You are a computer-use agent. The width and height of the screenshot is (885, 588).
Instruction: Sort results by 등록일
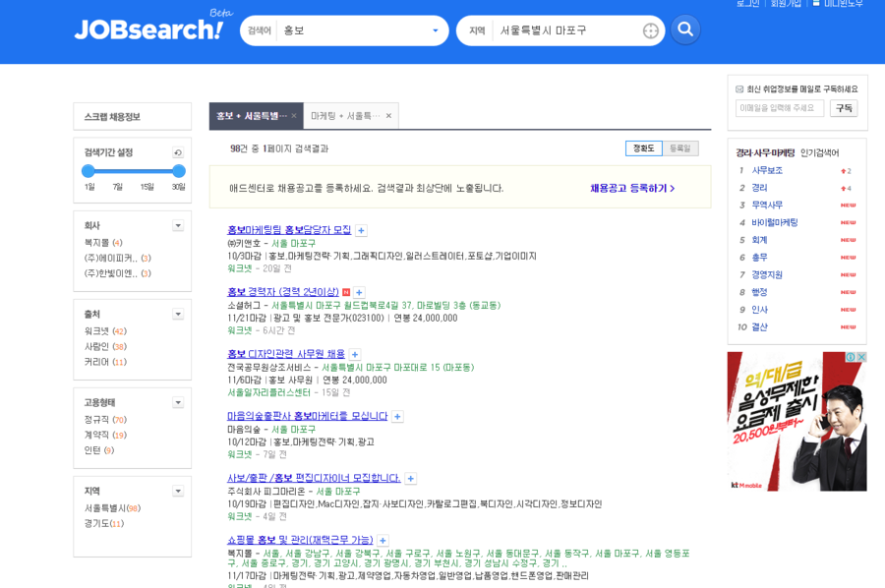(x=680, y=148)
